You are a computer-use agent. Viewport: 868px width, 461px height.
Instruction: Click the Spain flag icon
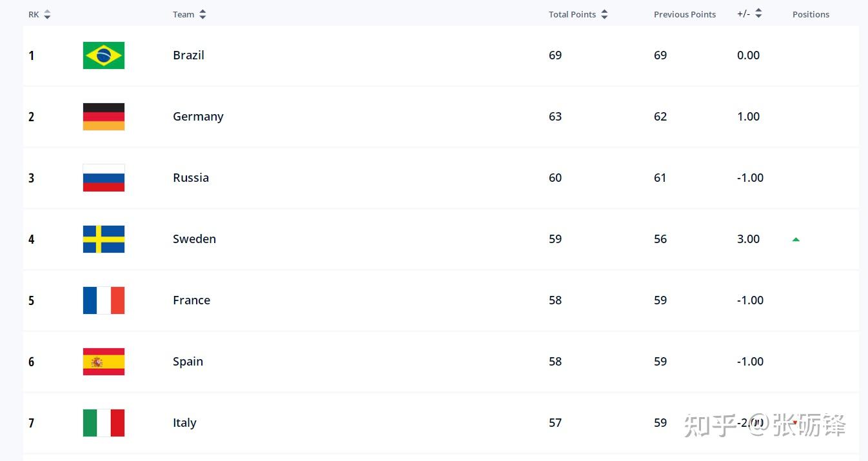103,362
